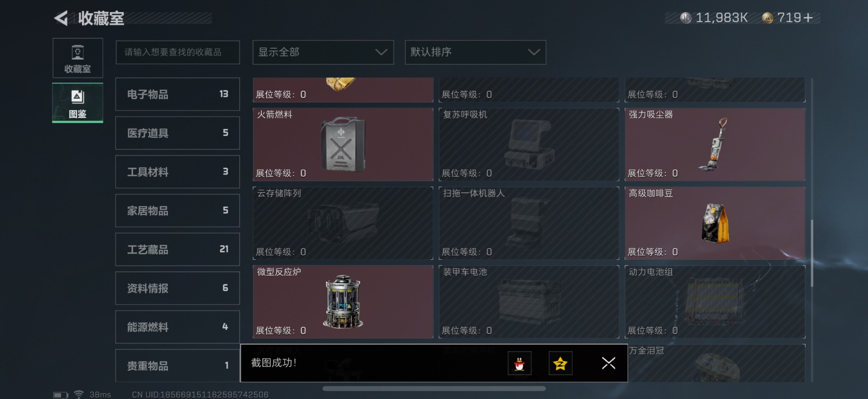Choose the 能源燃料 category
The width and height of the screenshot is (868, 399).
click(x=177, y=327)
